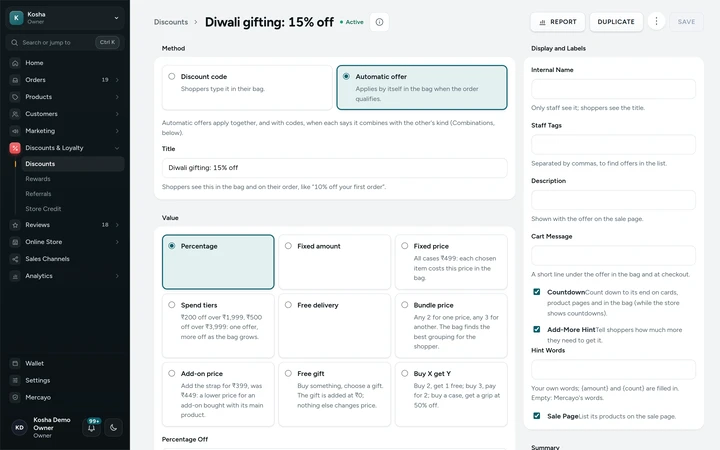720x450 pixels.
Task: Expand the Online Store submenu chevron
Action: point(117,242)
